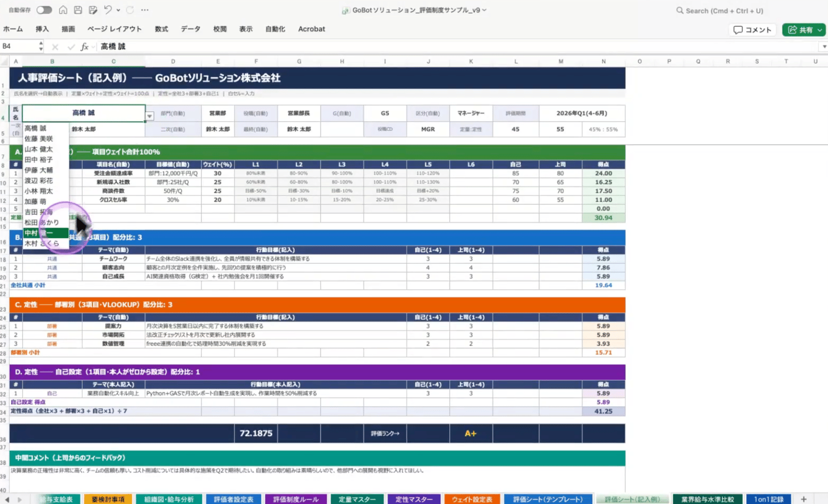Open the データ ribbon tab

coord(190,29)
